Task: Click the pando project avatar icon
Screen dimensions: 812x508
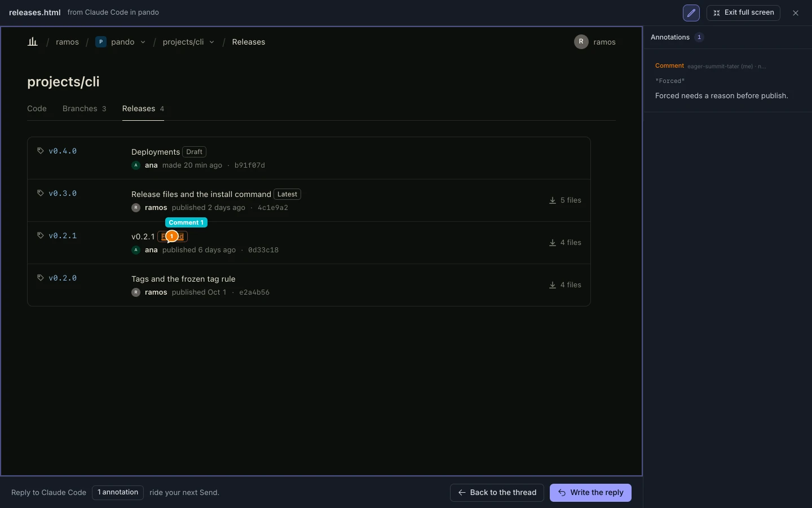Action: 101,42
